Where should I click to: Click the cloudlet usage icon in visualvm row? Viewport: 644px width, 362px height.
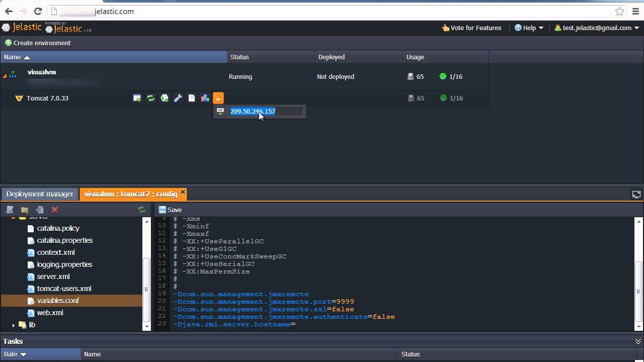pos(443,76)
